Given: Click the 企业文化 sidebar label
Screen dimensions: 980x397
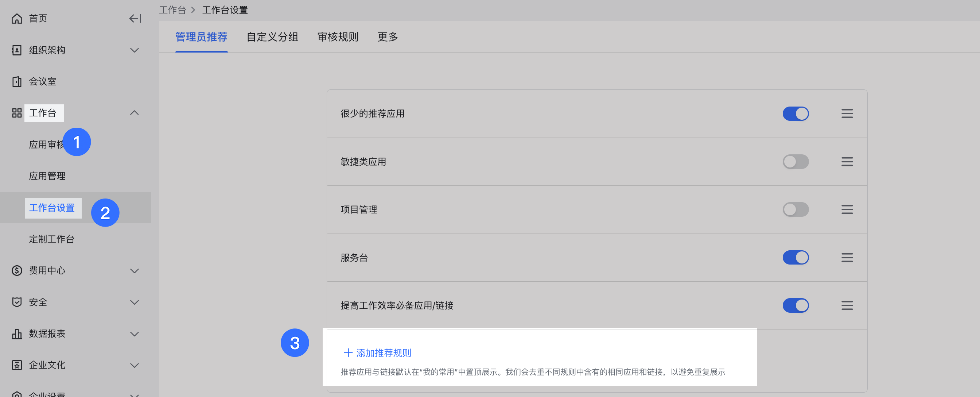Looking at the screenshot, I should coord(47,365).
